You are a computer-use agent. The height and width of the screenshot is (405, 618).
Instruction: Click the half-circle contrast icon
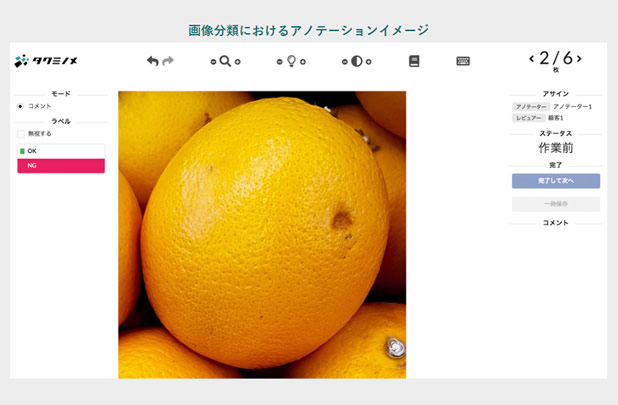[357, 61]
